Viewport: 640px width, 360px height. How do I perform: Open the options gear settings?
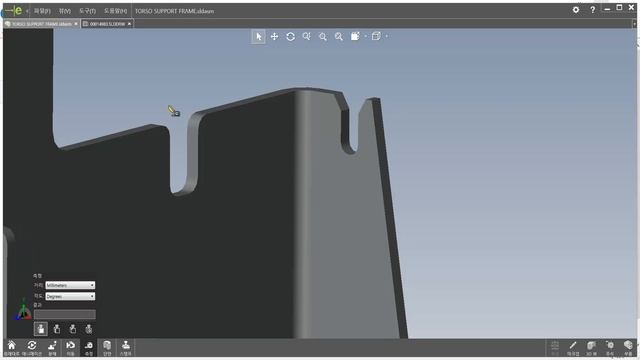pos(576,10)
